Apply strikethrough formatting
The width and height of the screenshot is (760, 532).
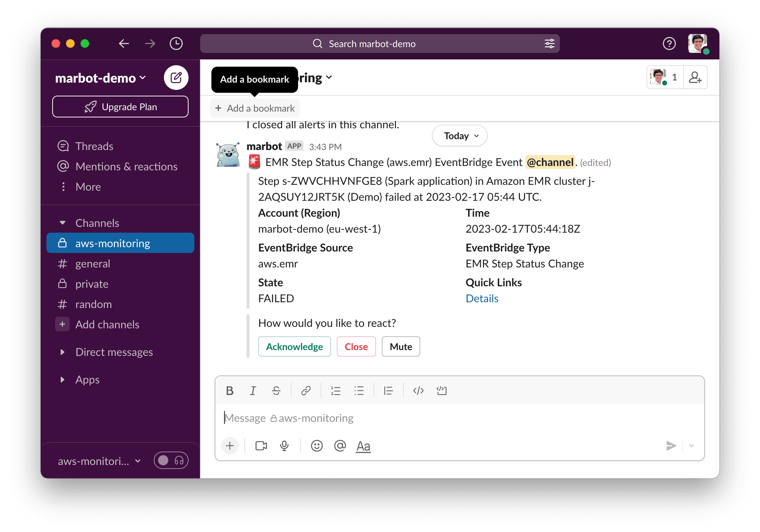[276, 391]
